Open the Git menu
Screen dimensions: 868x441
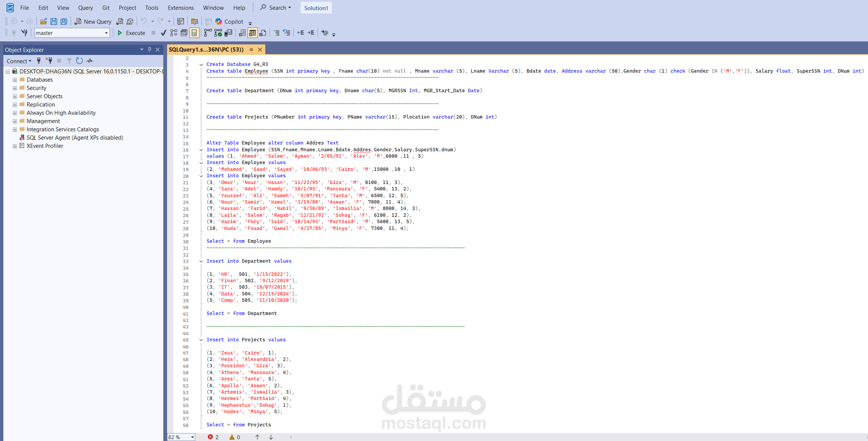pos(106,8)
